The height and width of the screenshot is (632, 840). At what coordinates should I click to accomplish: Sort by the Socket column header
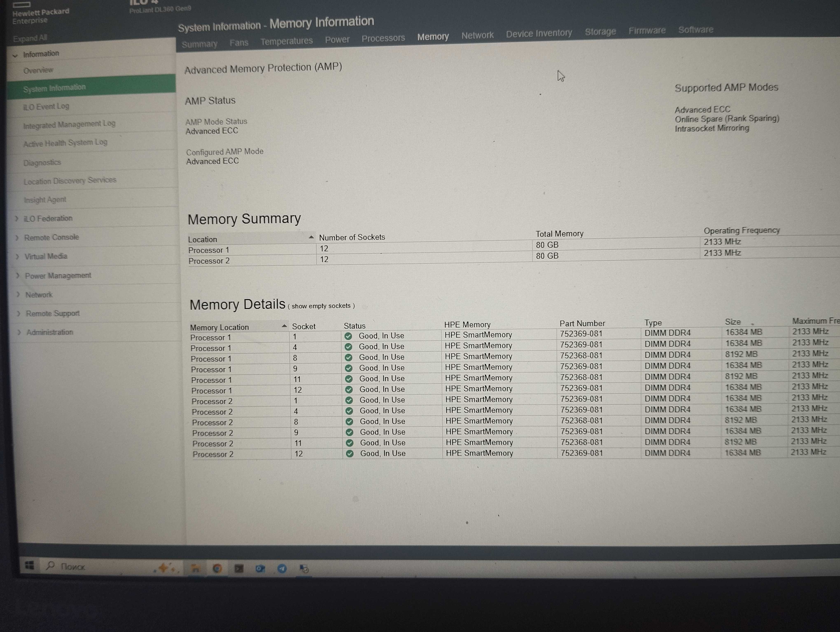click(304, 326)
